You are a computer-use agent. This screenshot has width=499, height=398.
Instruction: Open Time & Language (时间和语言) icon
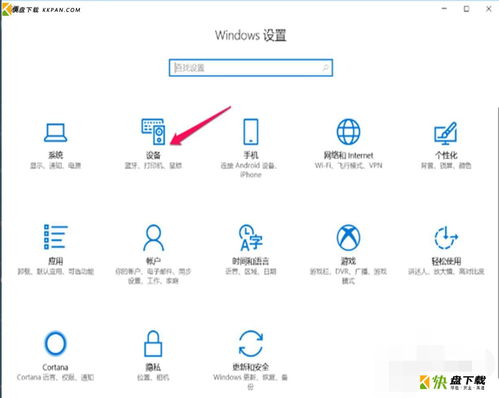point(251,237)
